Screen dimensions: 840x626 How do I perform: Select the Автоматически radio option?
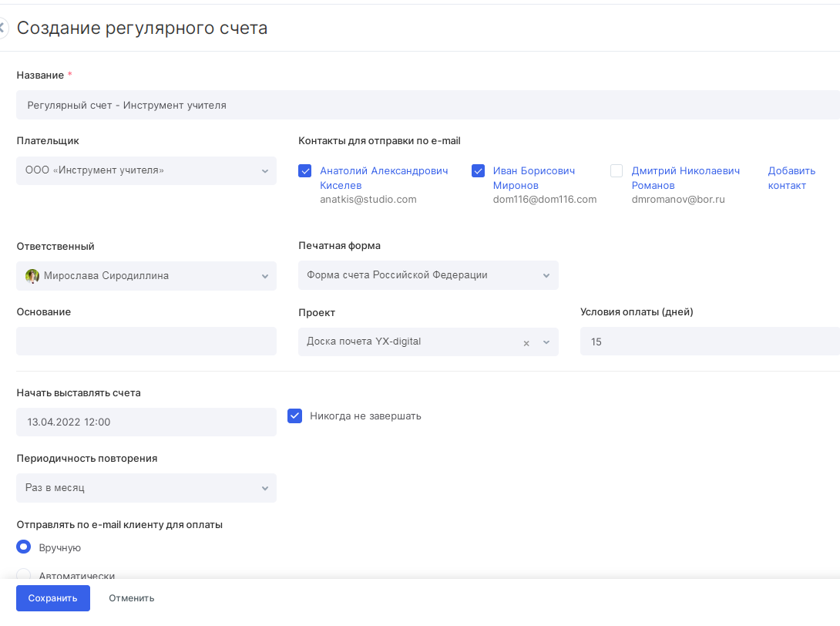tap(24, 574)
